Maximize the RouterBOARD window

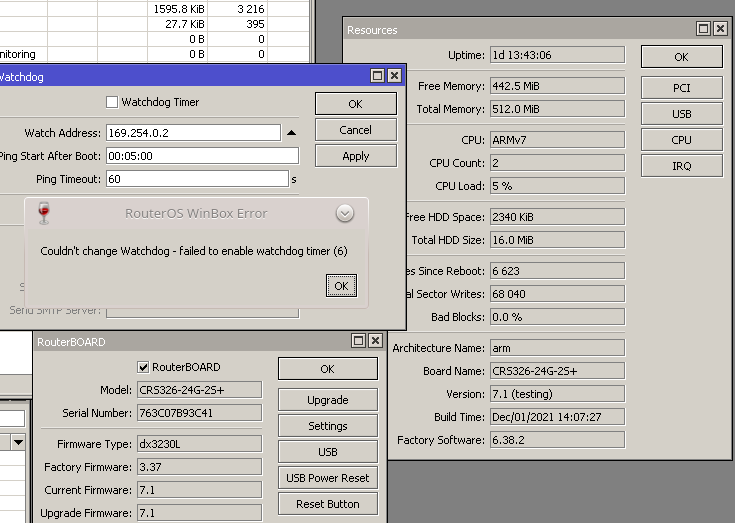tap(359, 341)
